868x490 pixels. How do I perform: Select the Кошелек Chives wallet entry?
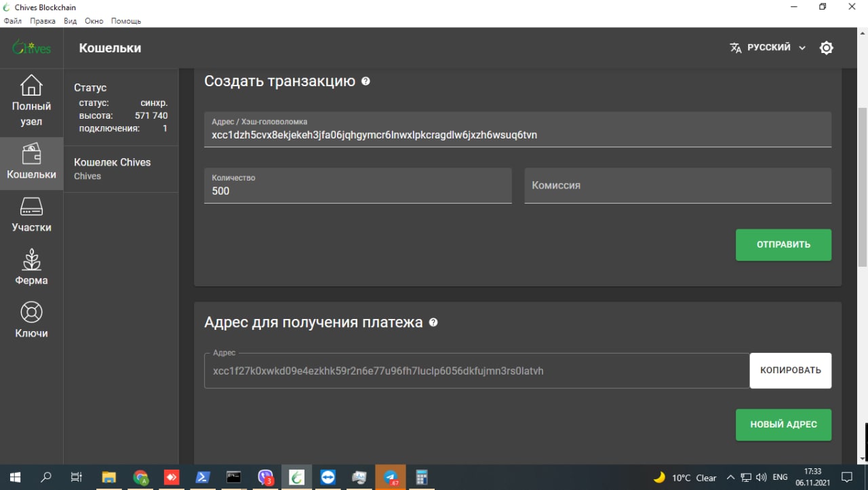[x=121, y=168]
